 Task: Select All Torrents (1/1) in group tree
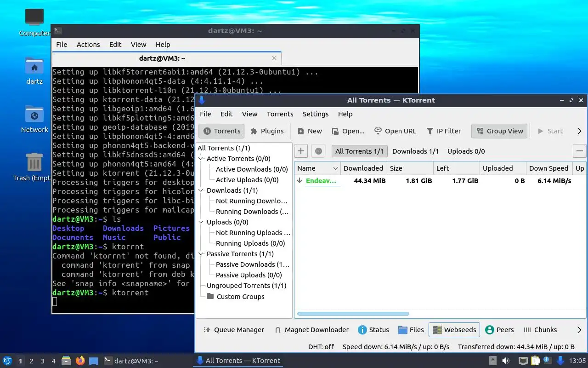click(224, 148)
